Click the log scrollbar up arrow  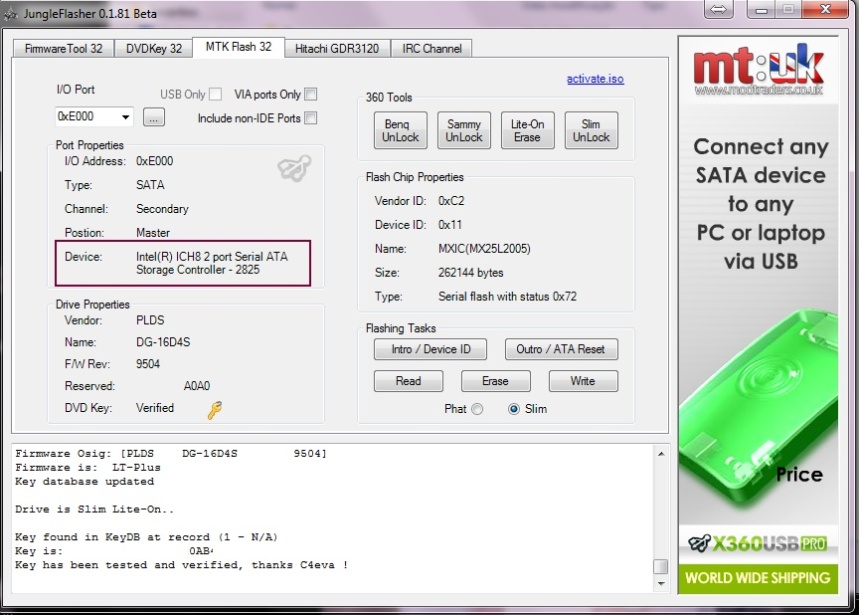pyautogui.click(x=661, y=454)
